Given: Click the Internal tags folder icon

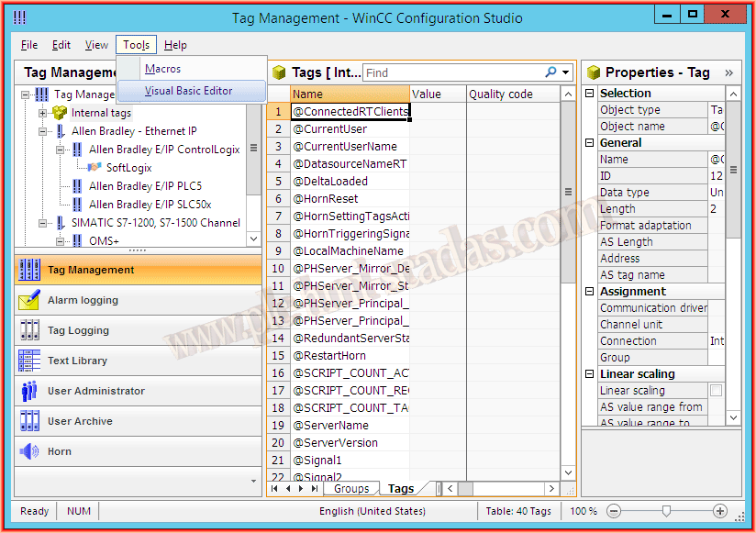Looking at the screenshot, I should click(60, 113).
